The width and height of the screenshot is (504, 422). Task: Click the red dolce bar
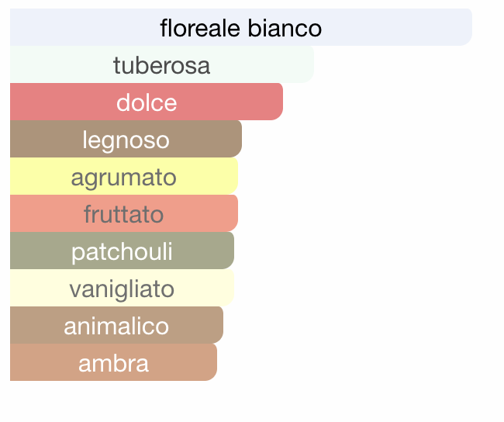point(147,102)
